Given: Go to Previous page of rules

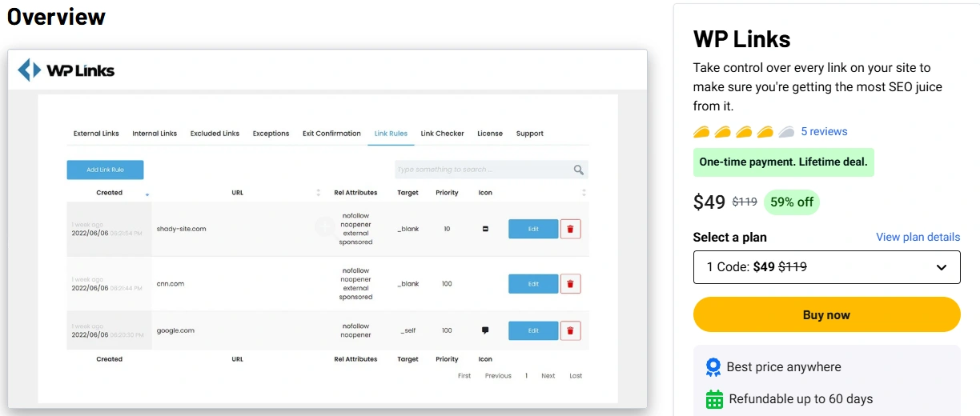Looking at the screenshot, I should (498, 376).
